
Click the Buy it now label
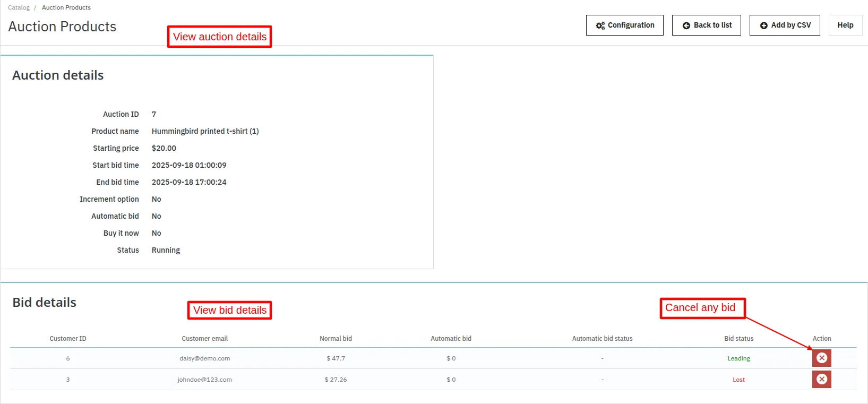click(x=121, y=233)
